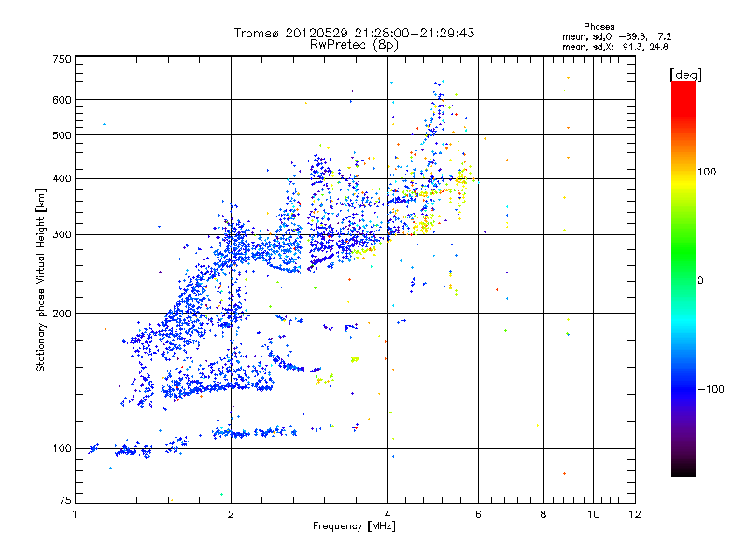Click the height axis label '600'
This screenshot has width=747, height=560.
pos(63,100)
